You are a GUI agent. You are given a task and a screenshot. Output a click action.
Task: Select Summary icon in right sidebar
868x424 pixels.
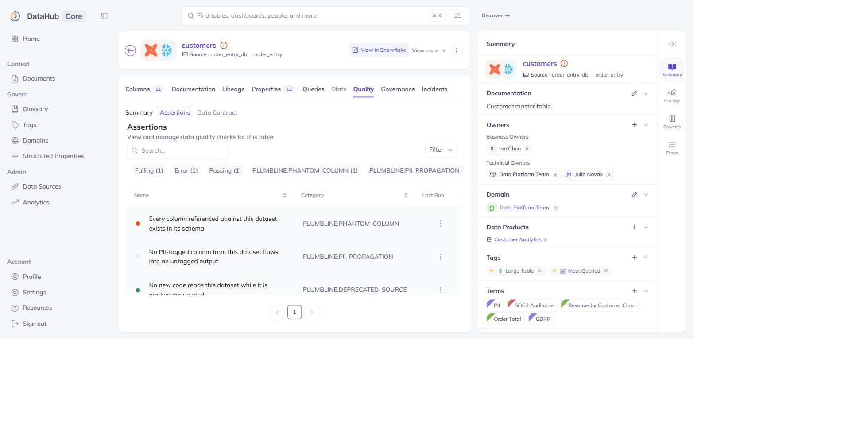pyautogui.click(x=672, y=70)
